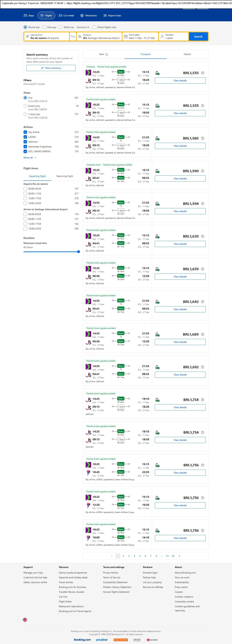The width and height of the screenshot is (232, 644).
Task: Click help icon next to BRL1,590 price
Action: 202,171
